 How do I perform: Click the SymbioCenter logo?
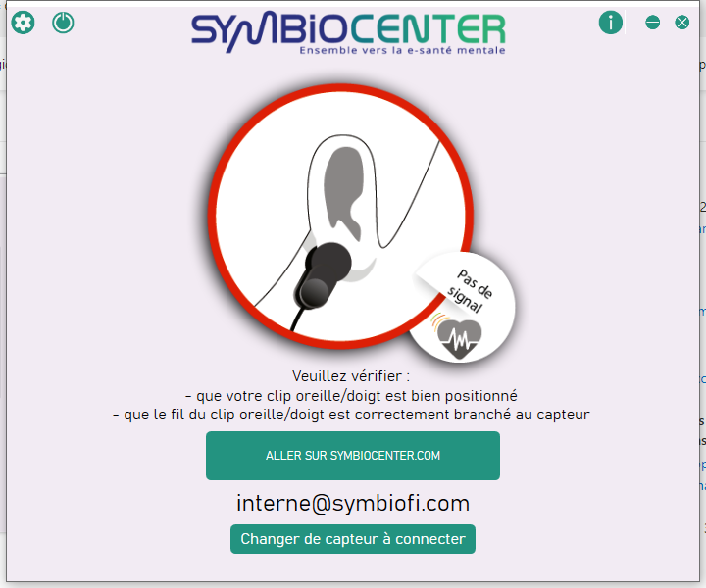tap(348, 33)
